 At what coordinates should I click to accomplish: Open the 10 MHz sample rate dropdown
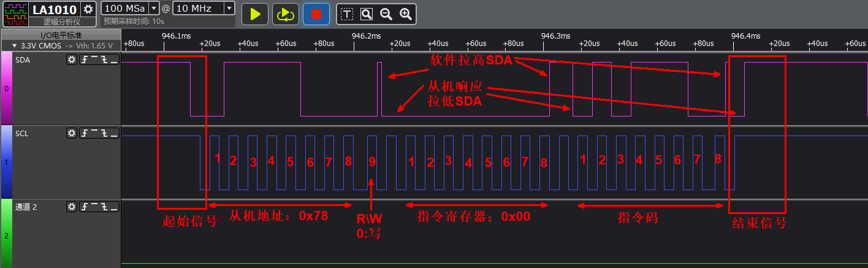coord(229,8)
